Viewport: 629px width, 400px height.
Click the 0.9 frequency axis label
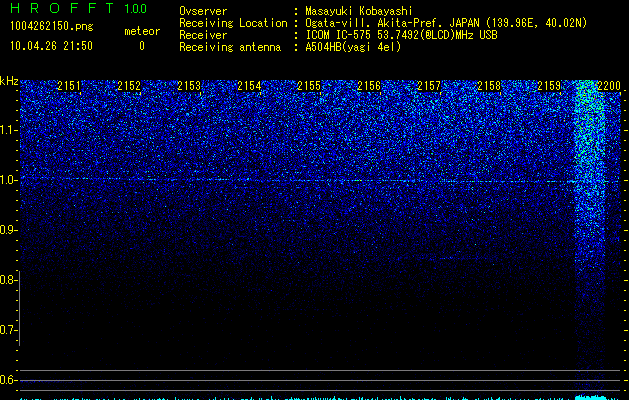[x=8, y=230]
